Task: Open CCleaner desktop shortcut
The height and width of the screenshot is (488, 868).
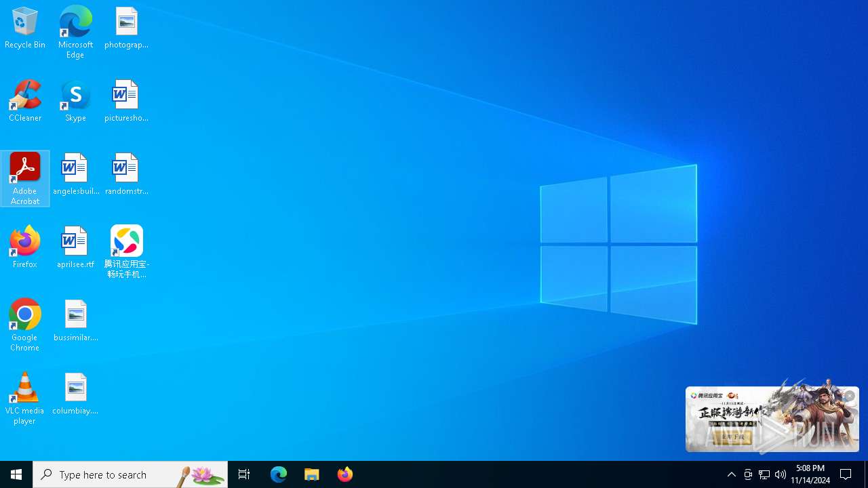Action: pos(25,102)
